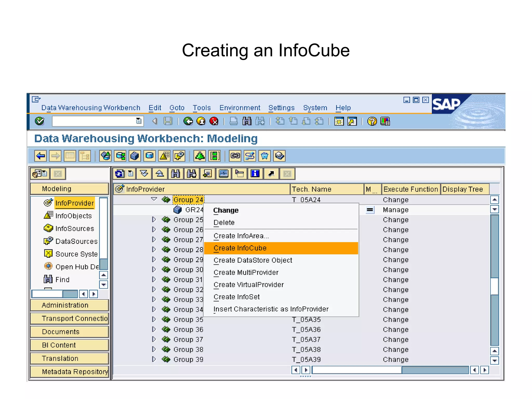The width and height of the screenshot is (532, 399).
Task: Select Create InfoCube from context menu
Action: pos(240,248)
